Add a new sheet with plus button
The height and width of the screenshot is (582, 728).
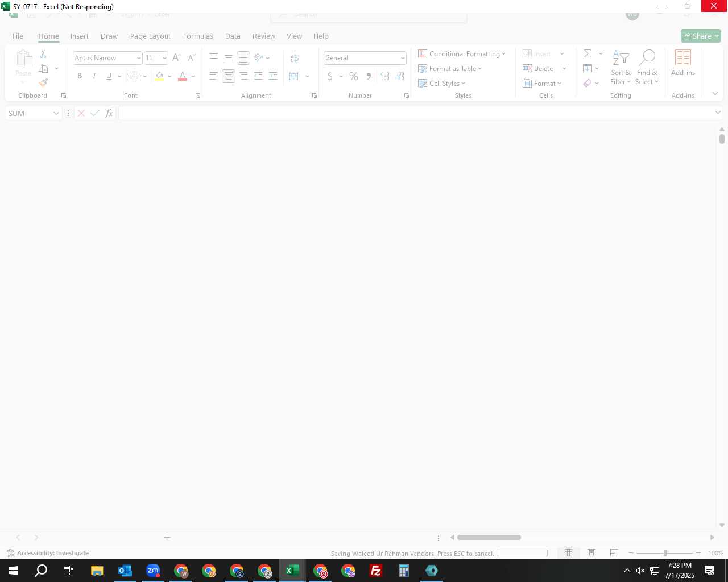167,537
